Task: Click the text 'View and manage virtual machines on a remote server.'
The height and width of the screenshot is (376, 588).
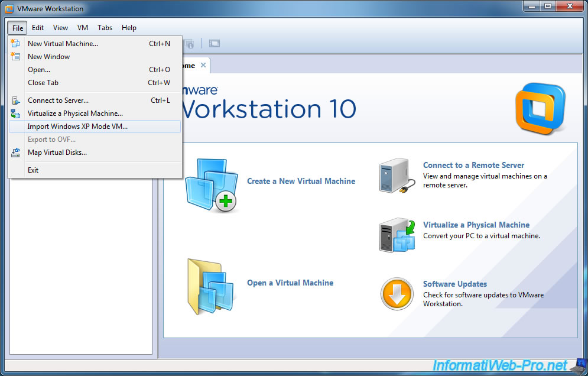Action: pos(485,180)
